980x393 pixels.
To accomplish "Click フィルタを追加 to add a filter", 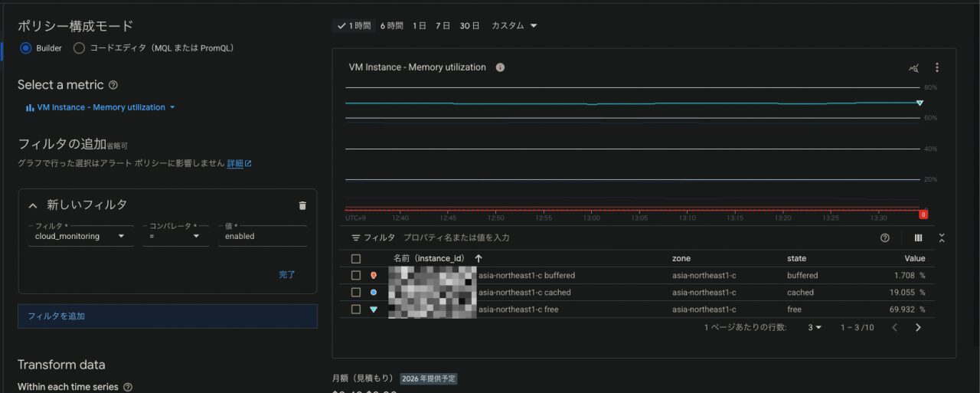I will point(57,316).
